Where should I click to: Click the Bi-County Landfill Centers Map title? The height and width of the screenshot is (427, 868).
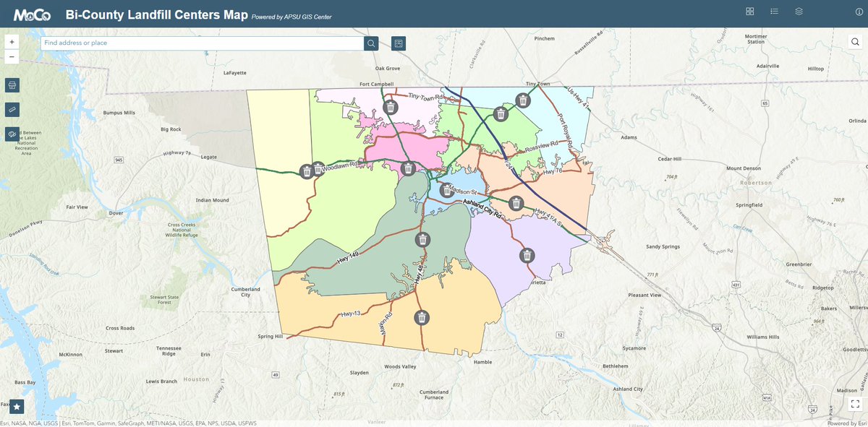tap(156, 14)
